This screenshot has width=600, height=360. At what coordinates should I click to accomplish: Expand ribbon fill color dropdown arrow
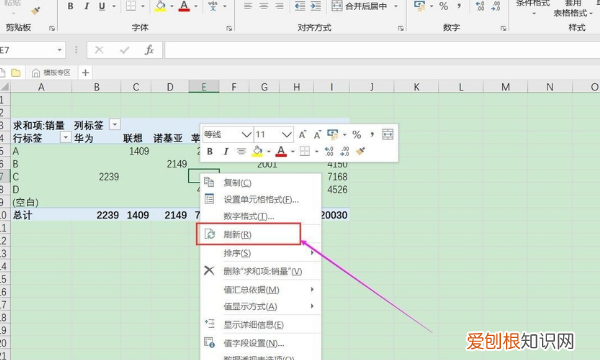pos(171,6)
